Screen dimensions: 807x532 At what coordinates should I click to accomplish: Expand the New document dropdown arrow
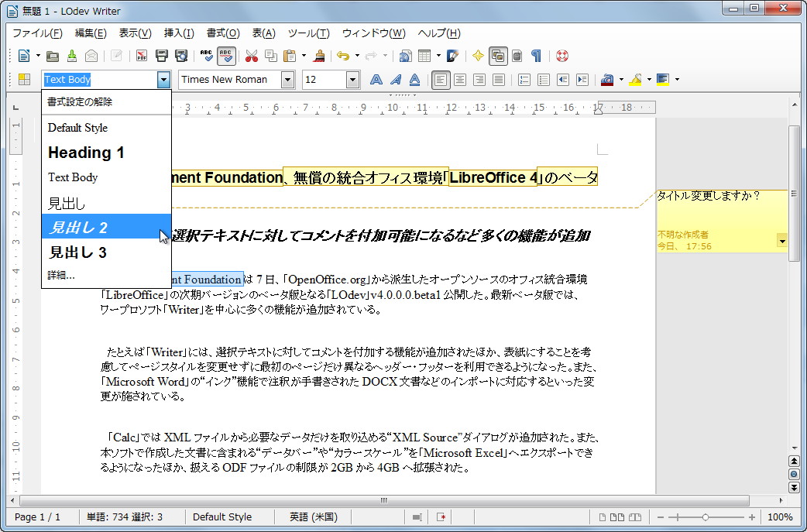tap(38, 56)
